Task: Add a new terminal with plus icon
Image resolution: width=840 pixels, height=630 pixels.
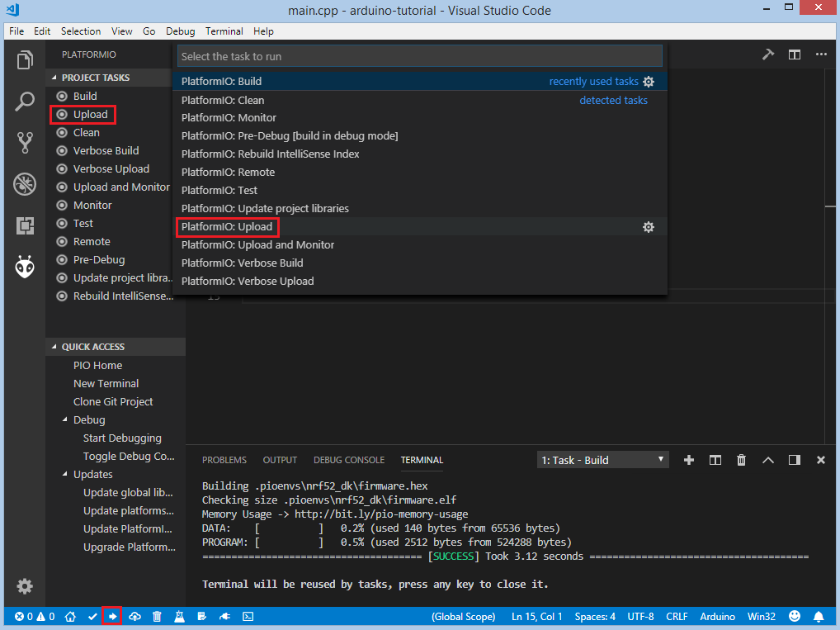Action: click(689, 460)
